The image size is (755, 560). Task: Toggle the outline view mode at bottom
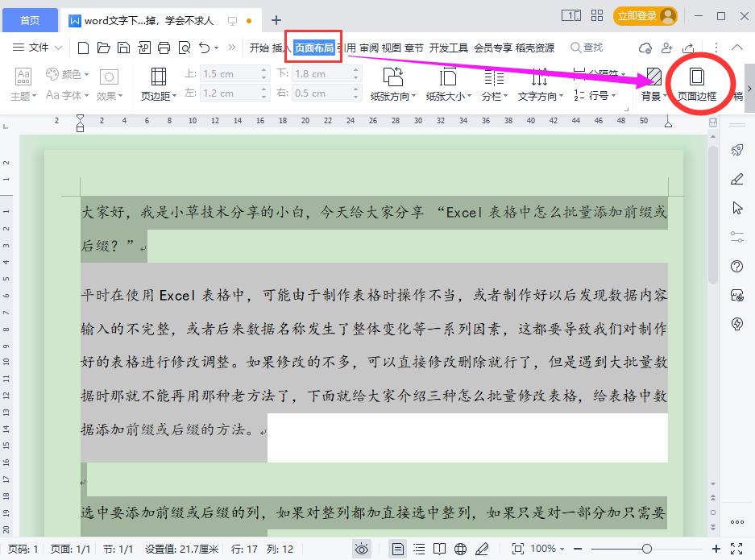point(419,548)
